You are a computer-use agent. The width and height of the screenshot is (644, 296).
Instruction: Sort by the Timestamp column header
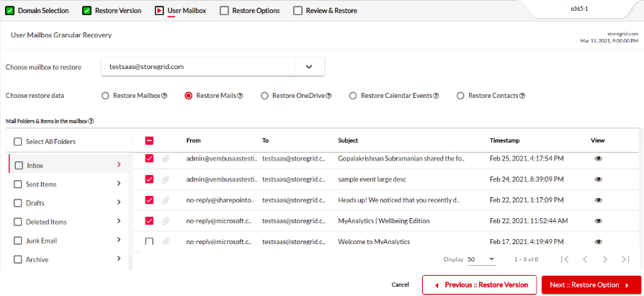[505, 140]
